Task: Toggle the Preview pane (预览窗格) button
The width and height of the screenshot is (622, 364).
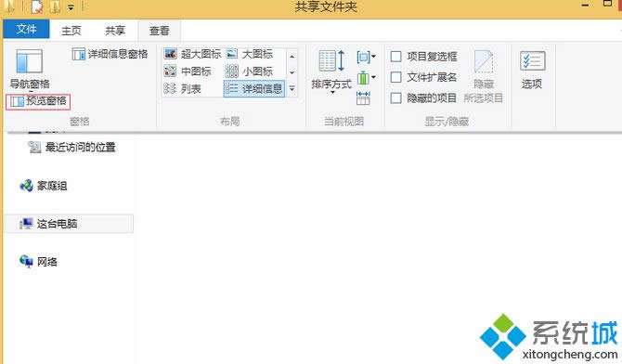Action: (x=38, y=101)
